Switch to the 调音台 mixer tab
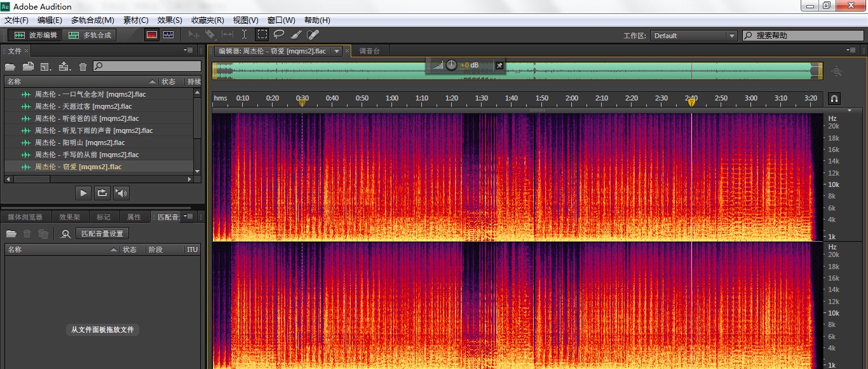 (369, 51)
